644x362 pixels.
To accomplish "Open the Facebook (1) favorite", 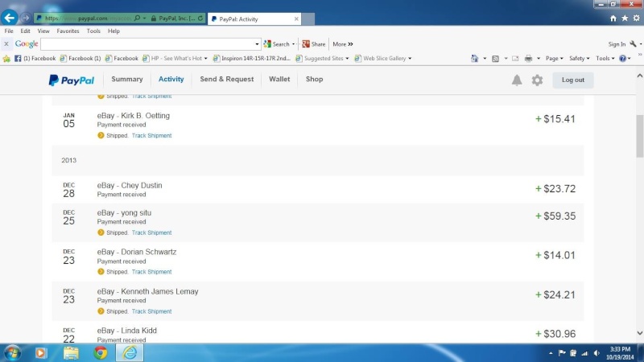I will pos(80,58).
